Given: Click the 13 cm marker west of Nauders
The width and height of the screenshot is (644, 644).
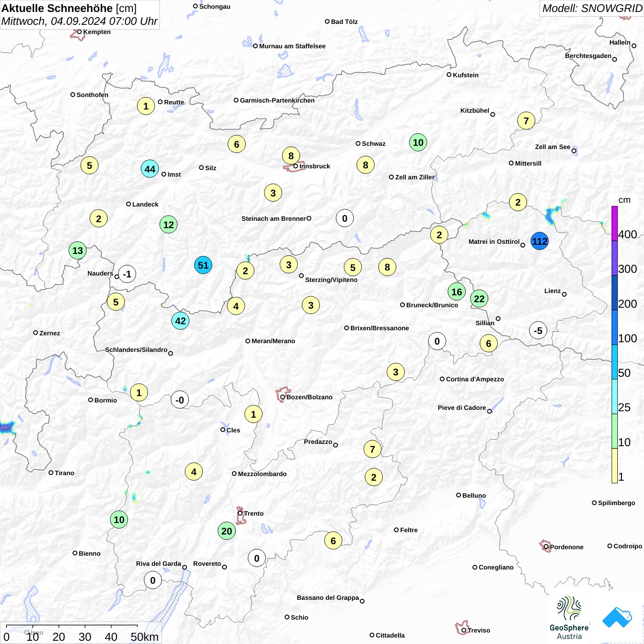Looking at the screenshot, I should click(78, 250).
